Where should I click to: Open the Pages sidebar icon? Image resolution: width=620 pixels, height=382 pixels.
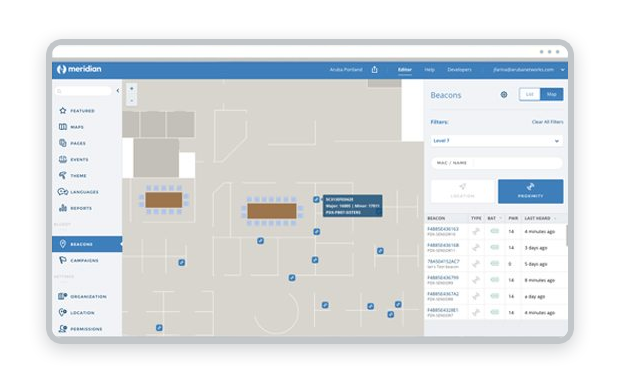point(62,143)
